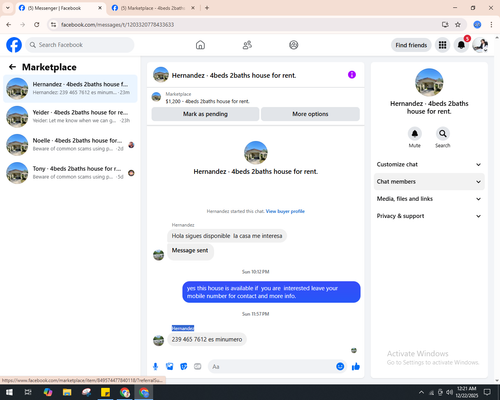Open Hernandez conversation in list
Screen dimensions: 500x400
point(70,89)
